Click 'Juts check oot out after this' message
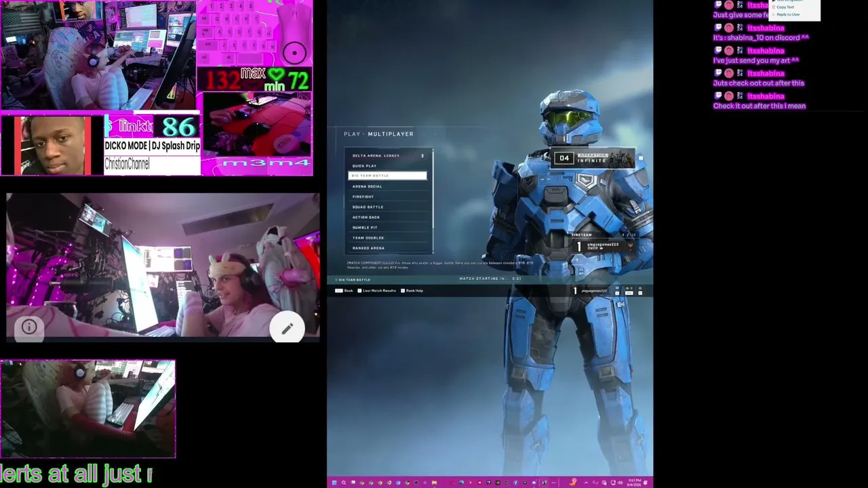 click(758, 83)
